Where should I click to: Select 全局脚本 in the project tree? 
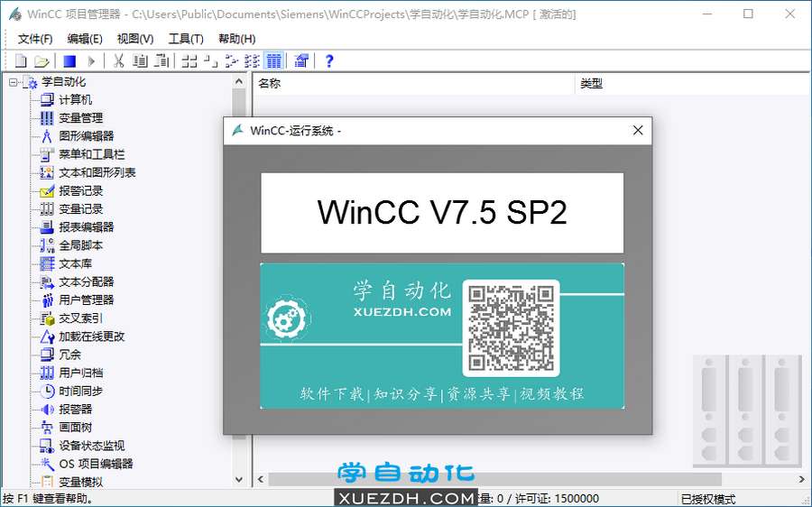tap(80, 245)
